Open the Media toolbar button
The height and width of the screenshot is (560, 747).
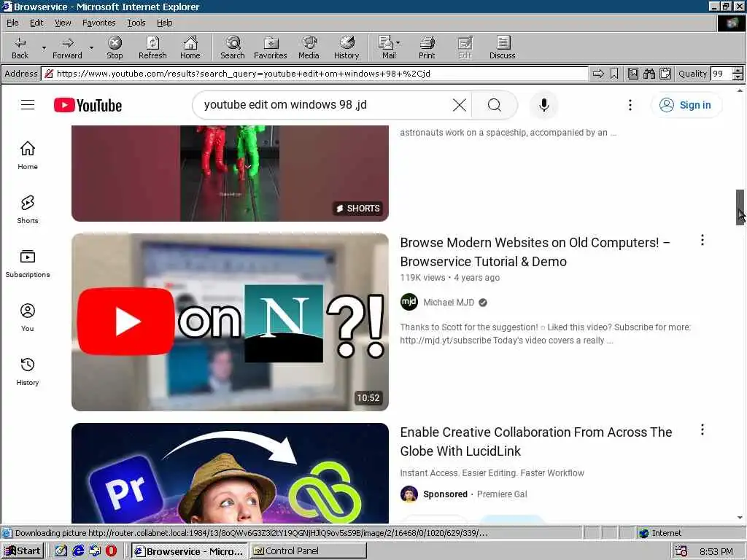pyautogui.click(x=309, y=47)
